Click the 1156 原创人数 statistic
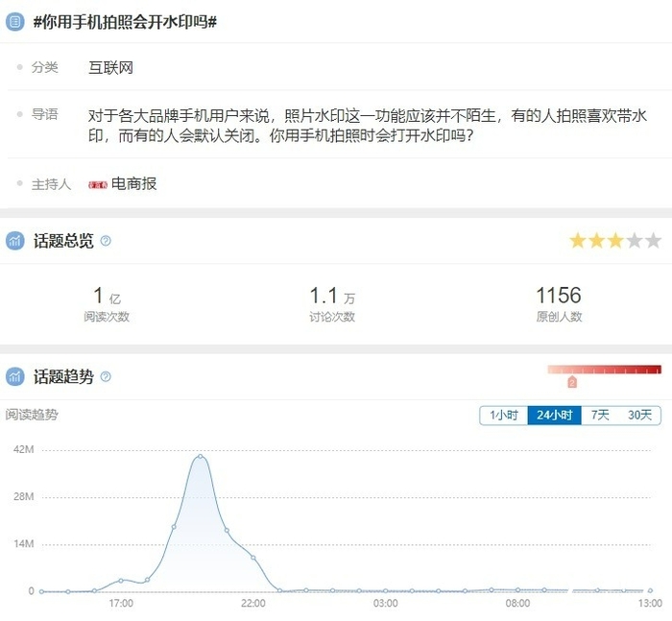This screenshot has width=672, height=621. 559,303
